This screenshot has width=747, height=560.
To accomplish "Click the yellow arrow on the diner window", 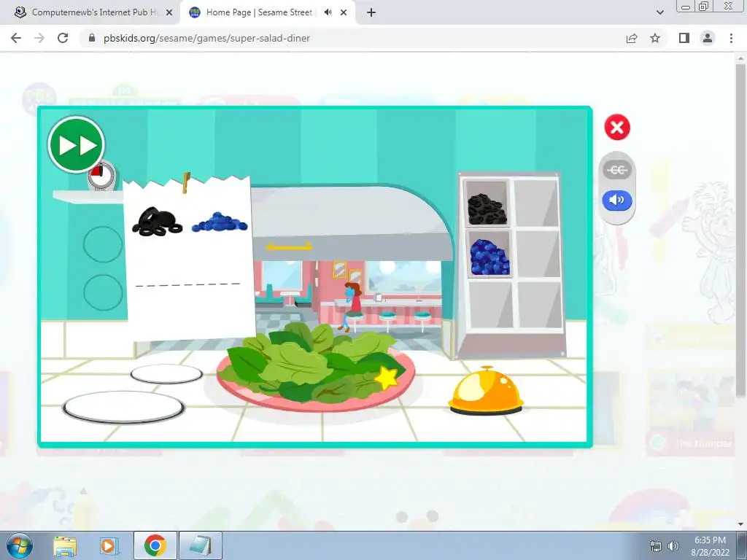I will coord(289,246).
